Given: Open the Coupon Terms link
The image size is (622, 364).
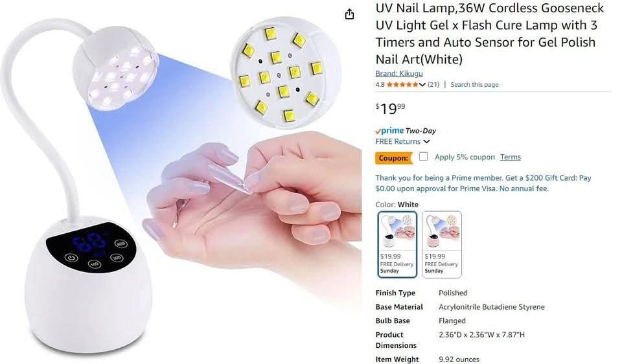Looking at the screenshot, I should click(x=510, y=157).
